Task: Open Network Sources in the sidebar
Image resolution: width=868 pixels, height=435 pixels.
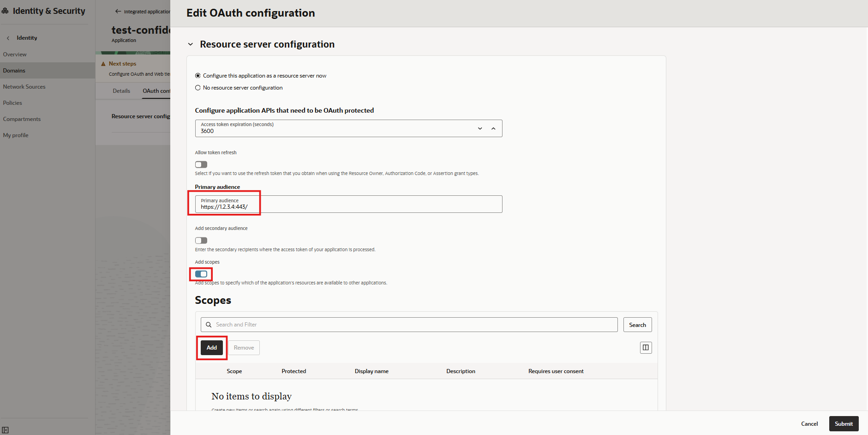Action: (24, 87)
